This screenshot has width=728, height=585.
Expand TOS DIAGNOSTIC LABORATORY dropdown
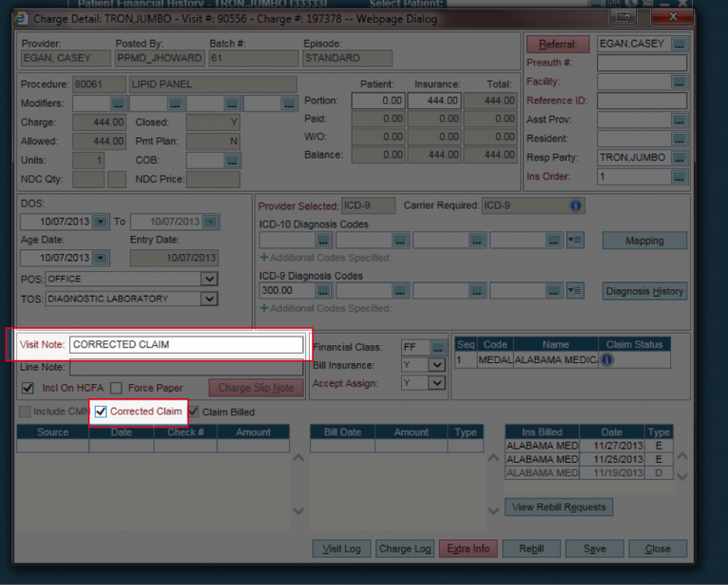(209, 299)
